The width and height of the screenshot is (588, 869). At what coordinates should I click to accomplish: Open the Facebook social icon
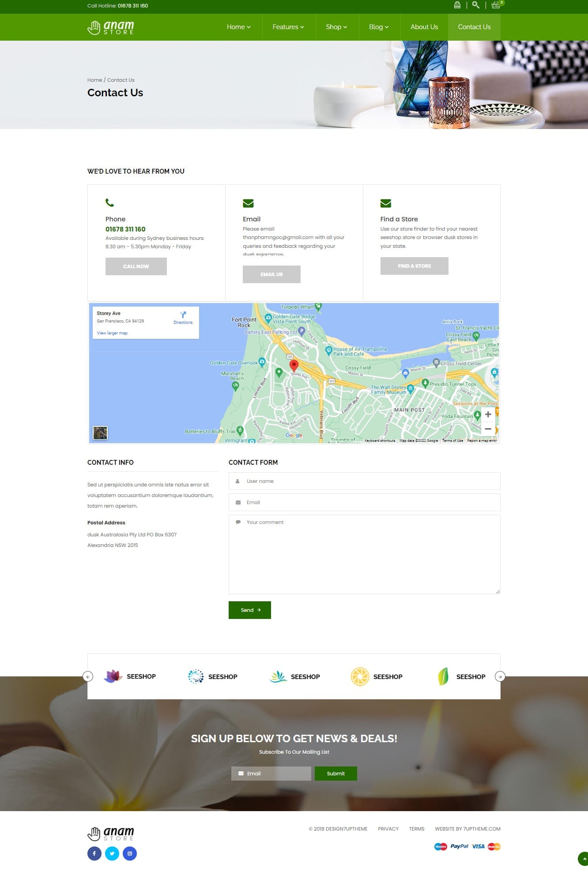94,853
